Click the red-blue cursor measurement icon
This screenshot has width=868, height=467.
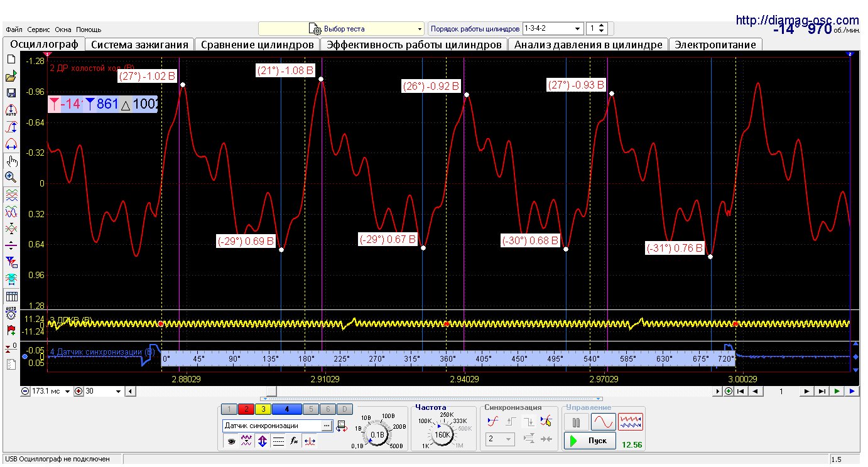pyautogui.click(x=310, y=441)
